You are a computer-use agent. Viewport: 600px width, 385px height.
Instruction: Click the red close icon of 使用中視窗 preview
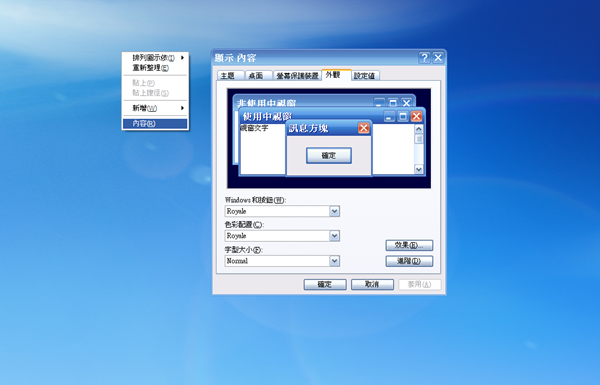point(416,116)
